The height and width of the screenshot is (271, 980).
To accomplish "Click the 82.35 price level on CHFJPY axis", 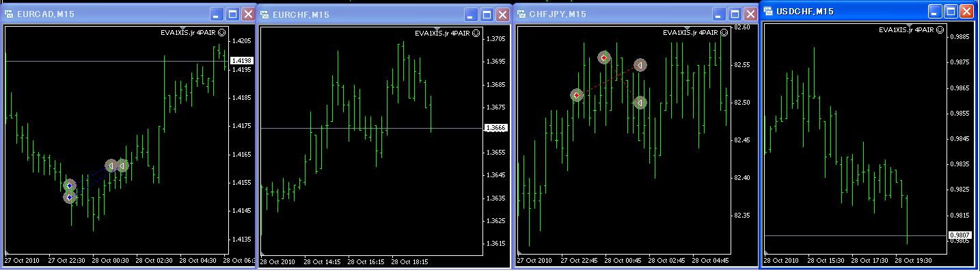I will (742, 216).
